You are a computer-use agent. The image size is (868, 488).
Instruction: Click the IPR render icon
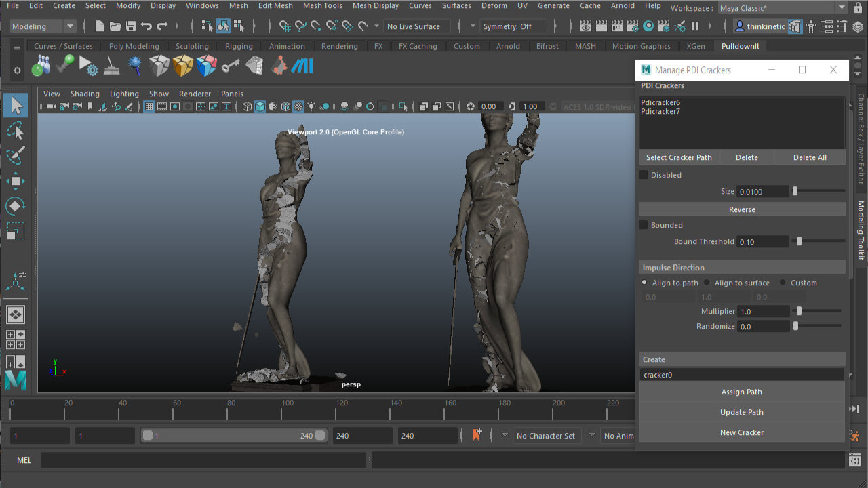click(617, 26)
